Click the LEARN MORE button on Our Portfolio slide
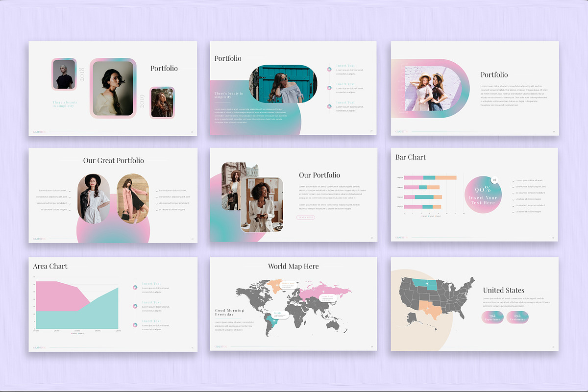The height and width of the screenshot is (392, 588). tap(305, 217)
